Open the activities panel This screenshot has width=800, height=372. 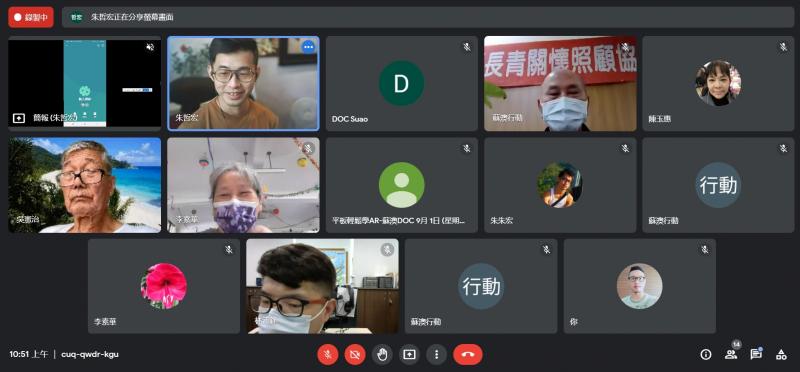[x=781, y=354]
